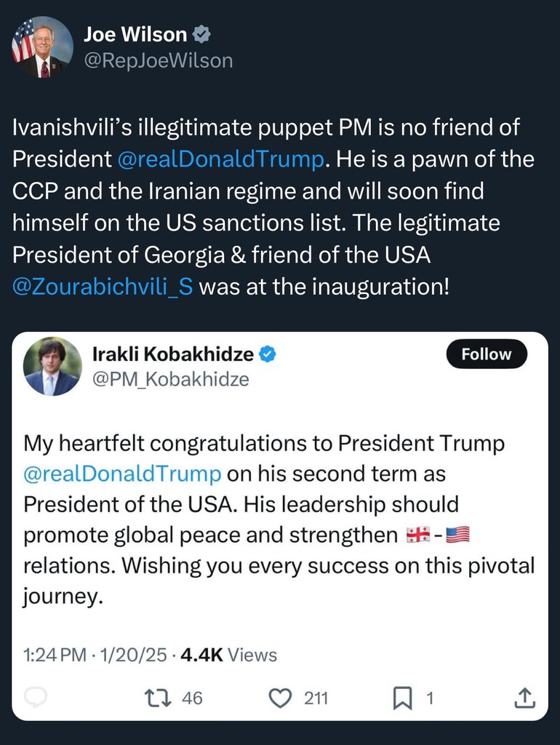Open the @Zourabichvili_S mention link
The height and width of the screenshot is (745, 560).
(103, 287)
